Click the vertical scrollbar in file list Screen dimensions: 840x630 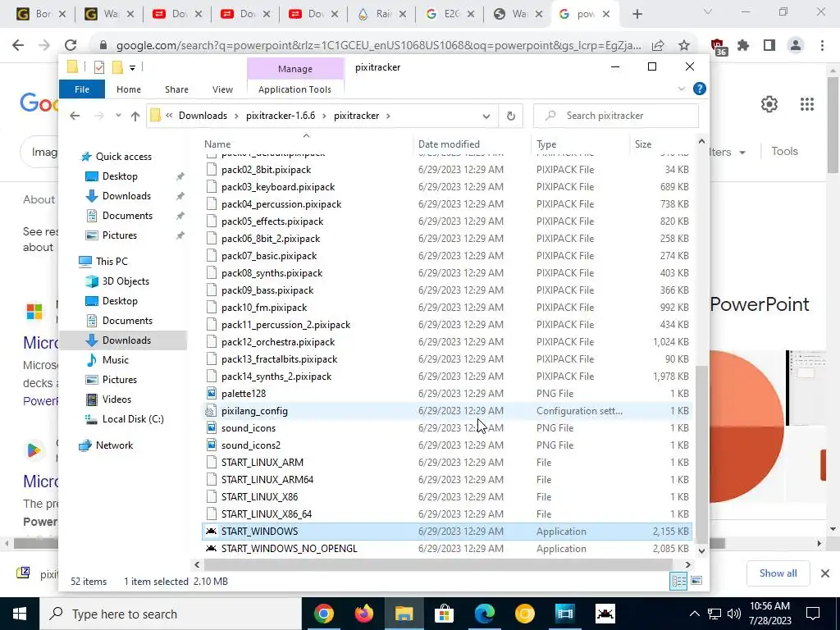point(701,453)
